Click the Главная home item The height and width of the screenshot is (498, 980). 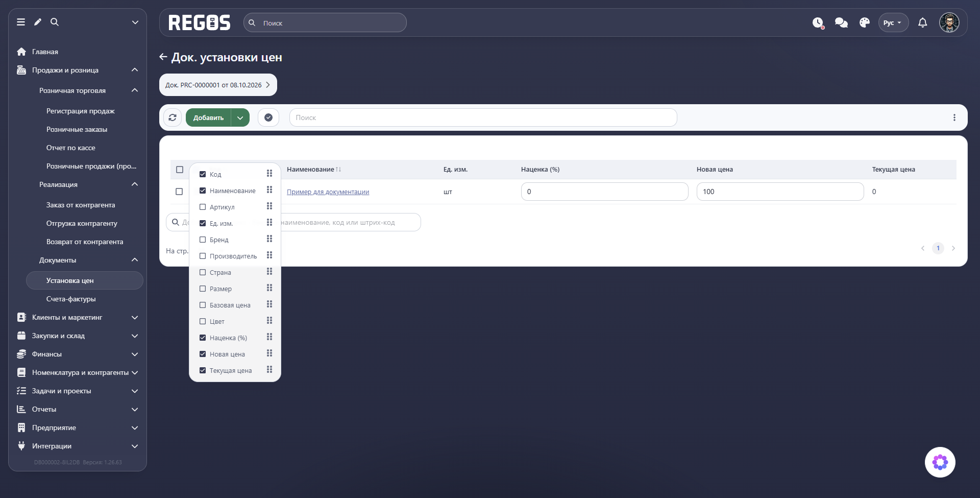45,52
